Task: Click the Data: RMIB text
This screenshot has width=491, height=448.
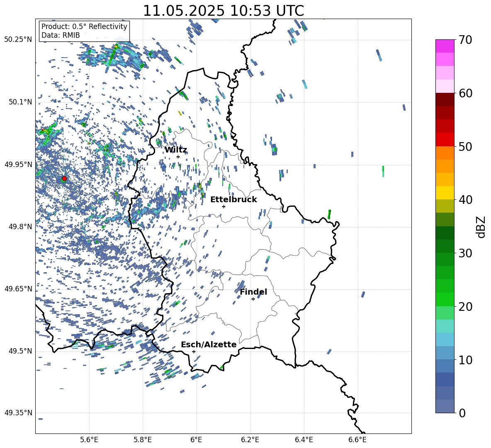Action: tap(61, 35)
